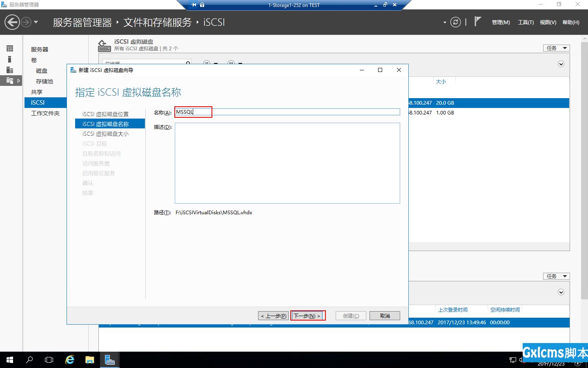
Task: Open 存储池 in the navigation list
Action: coord(45,81)
